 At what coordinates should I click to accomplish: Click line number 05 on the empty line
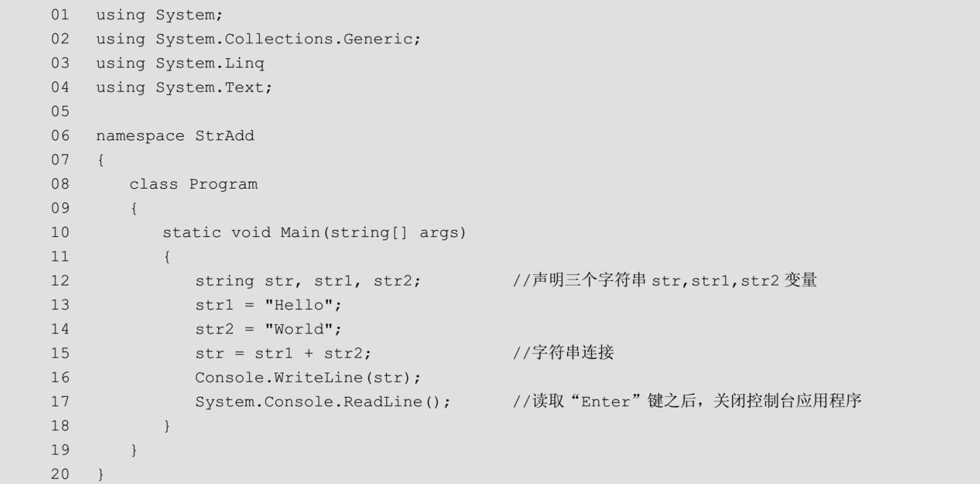pyautogui.click(x=60, y=112)
